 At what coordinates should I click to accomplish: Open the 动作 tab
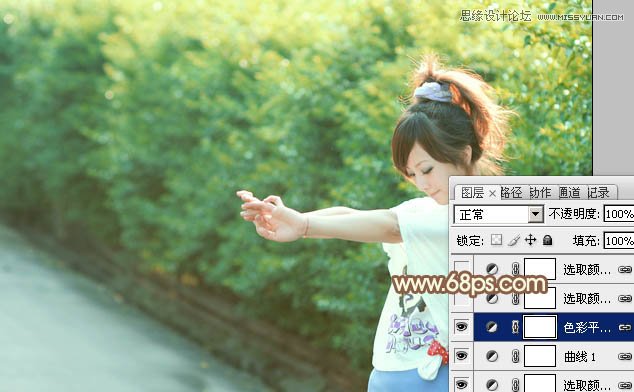click(x=540, y=193)
